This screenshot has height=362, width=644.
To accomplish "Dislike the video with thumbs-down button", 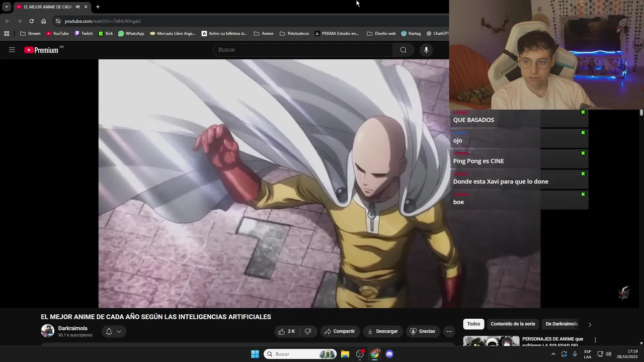I will click(308, 331).
